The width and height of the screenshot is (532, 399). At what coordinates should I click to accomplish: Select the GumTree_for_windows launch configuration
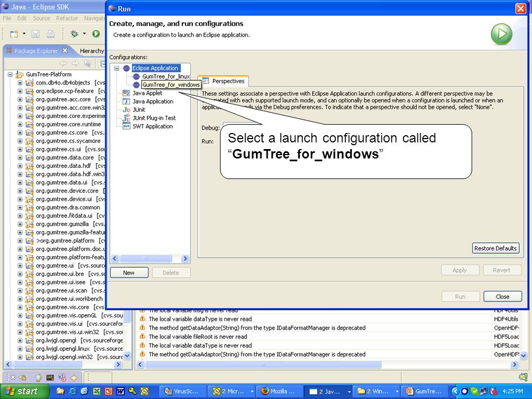click(x=171, y=85)
